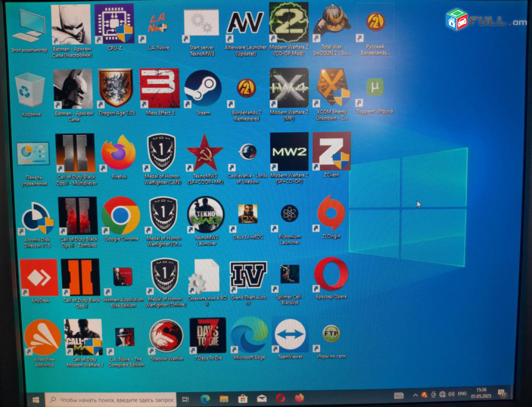The height and width of the screenshot is (407, 532).
Task: Launch Google Chrome from desktop
Action: coord(121,215)
